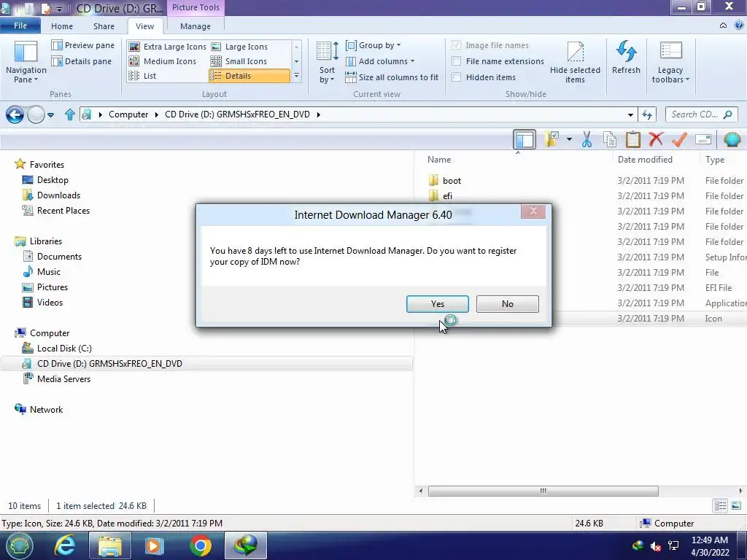
Task: Select Large Icons layout
Action: (x=239, y=47)
